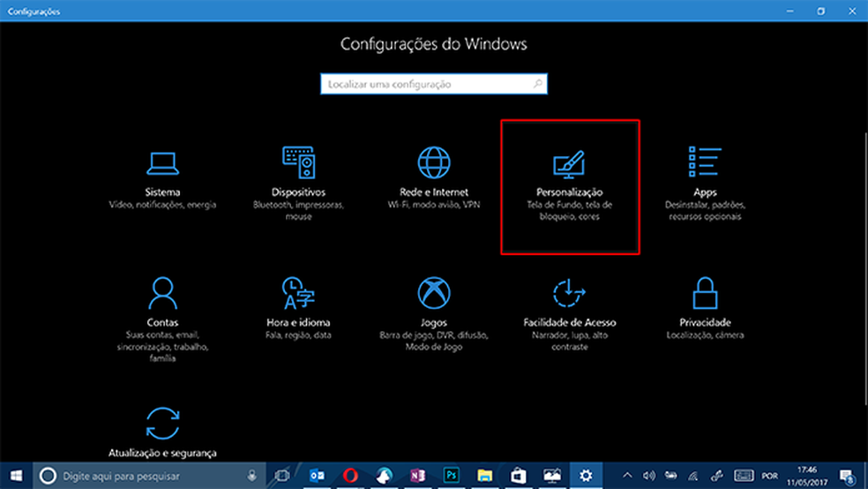
Task: Click the 'Privacidade' category label
Action: pyautogui.click(x=706, y=322)
